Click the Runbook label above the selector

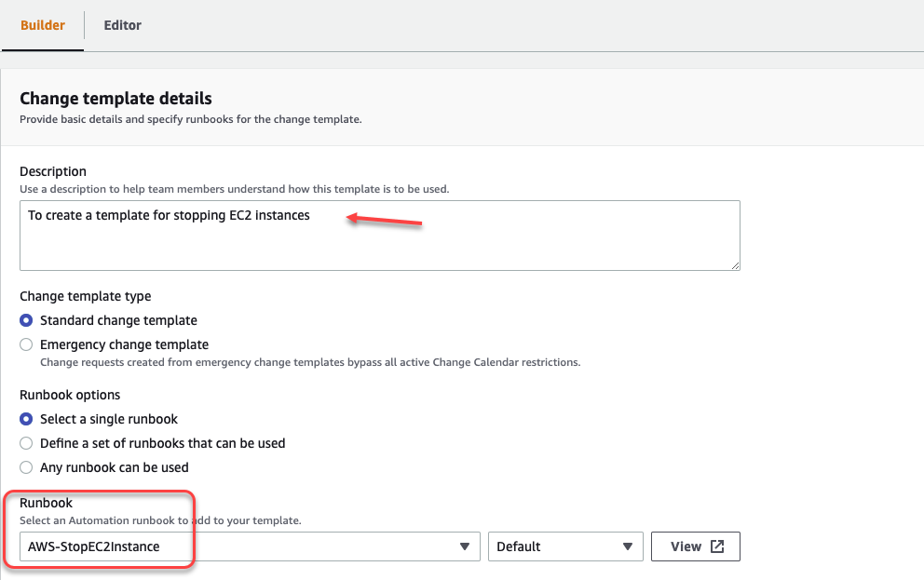pyautogui.click(x=46, y=503)
